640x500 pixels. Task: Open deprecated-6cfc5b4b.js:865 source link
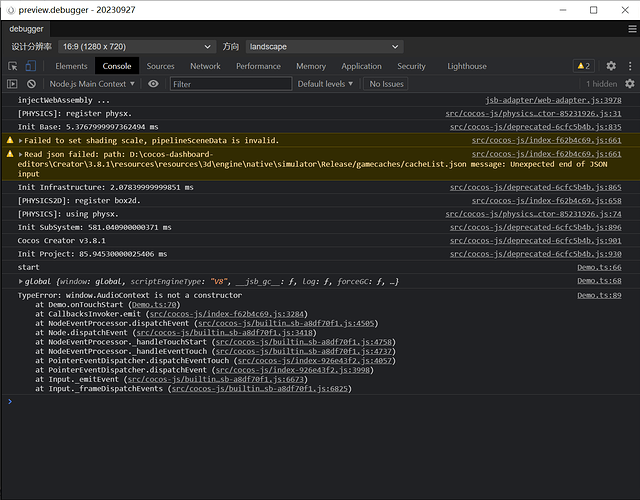tap(536, 187)
